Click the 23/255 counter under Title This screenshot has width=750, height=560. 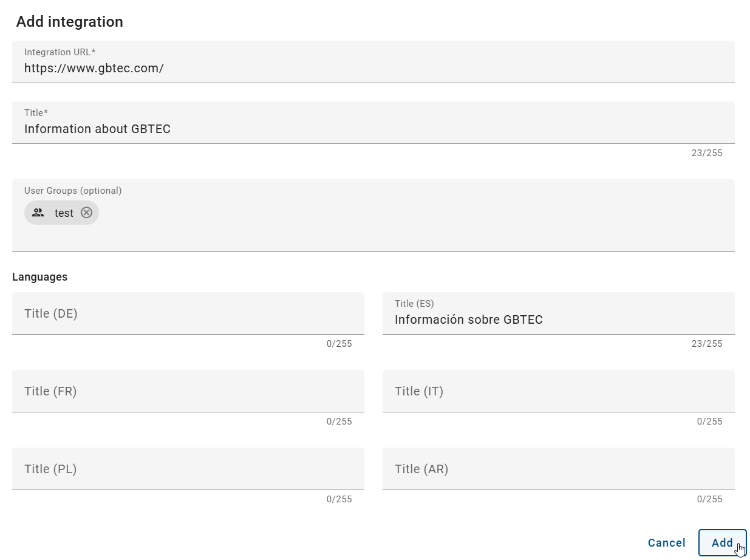coord(708,153)
